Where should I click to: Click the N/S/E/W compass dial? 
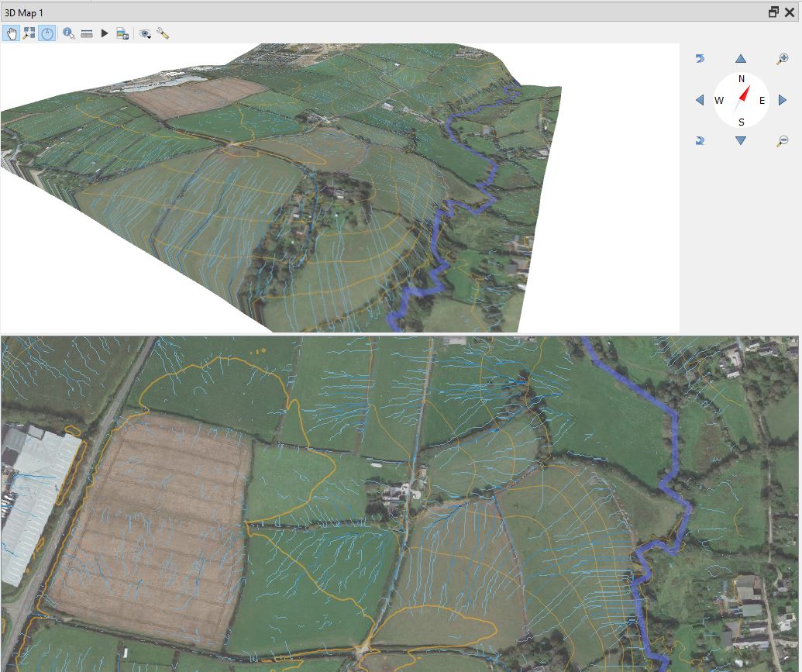[742, 100]
